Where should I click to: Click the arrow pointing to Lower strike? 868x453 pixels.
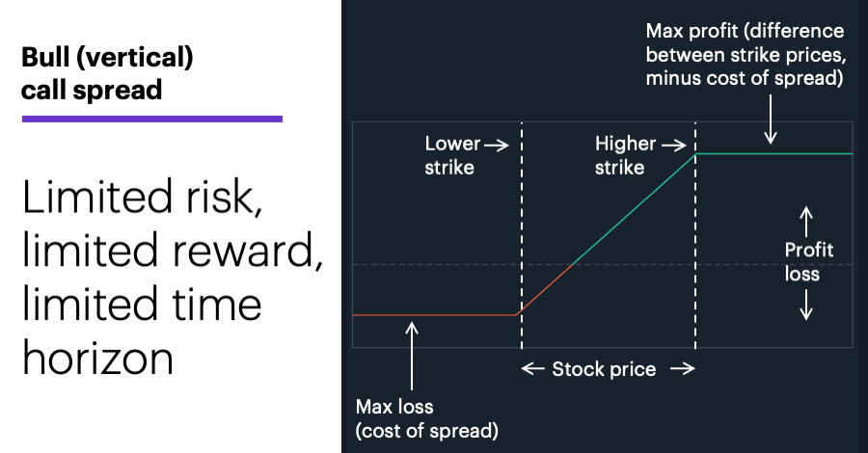(x=497, y=146)
